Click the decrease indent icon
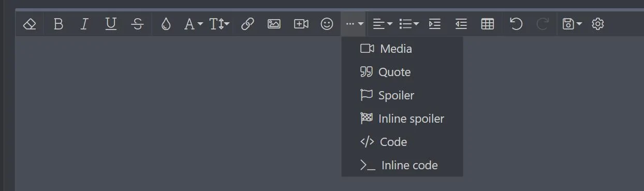644x191 pixels. pos(461,24)
